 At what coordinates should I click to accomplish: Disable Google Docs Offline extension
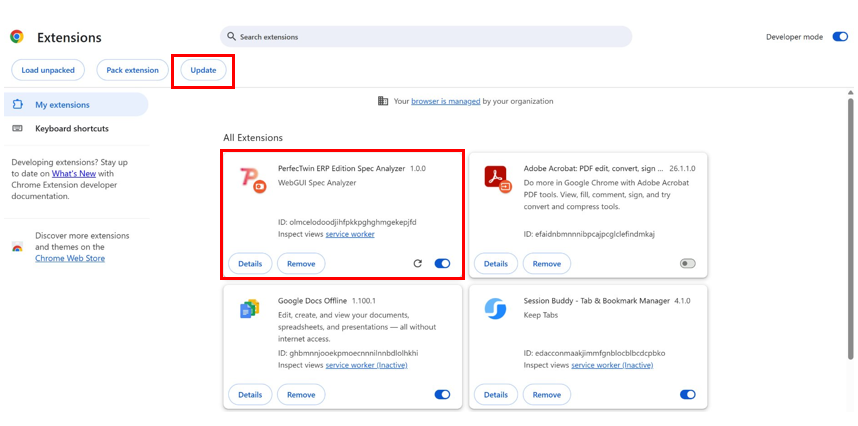point(442,394)
